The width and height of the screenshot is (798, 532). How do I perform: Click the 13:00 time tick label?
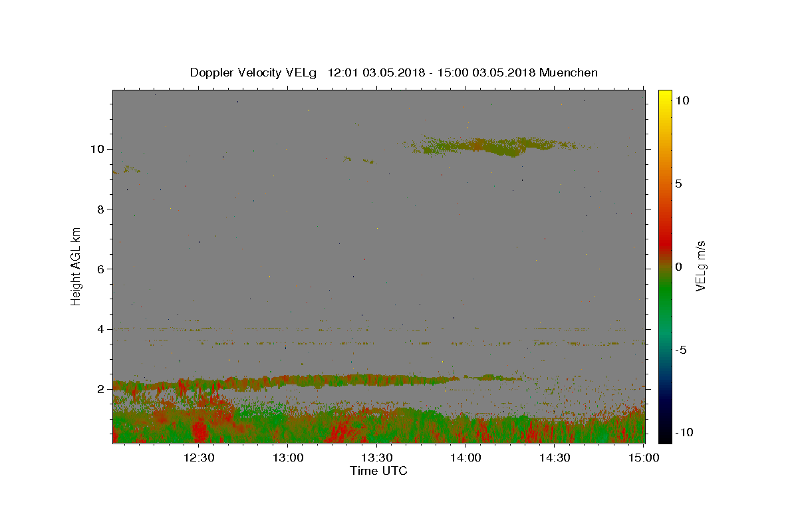287,457
